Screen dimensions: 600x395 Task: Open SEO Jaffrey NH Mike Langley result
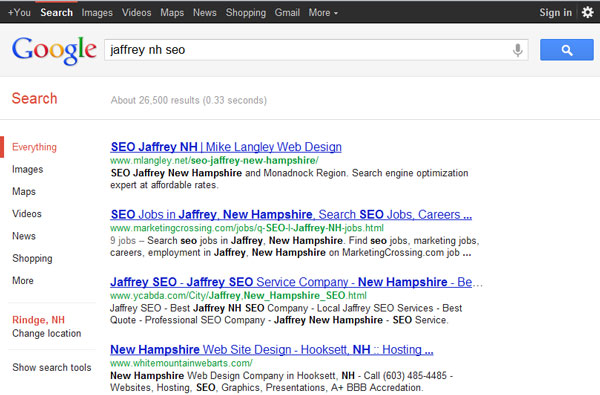point(226,147)
